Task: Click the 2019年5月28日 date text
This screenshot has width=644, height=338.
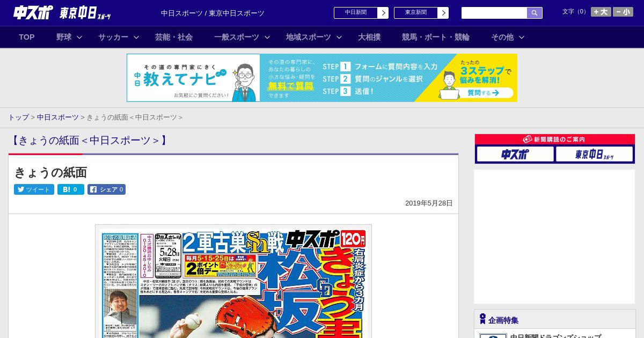Action: pyautogui.click(x=429, y=203)
